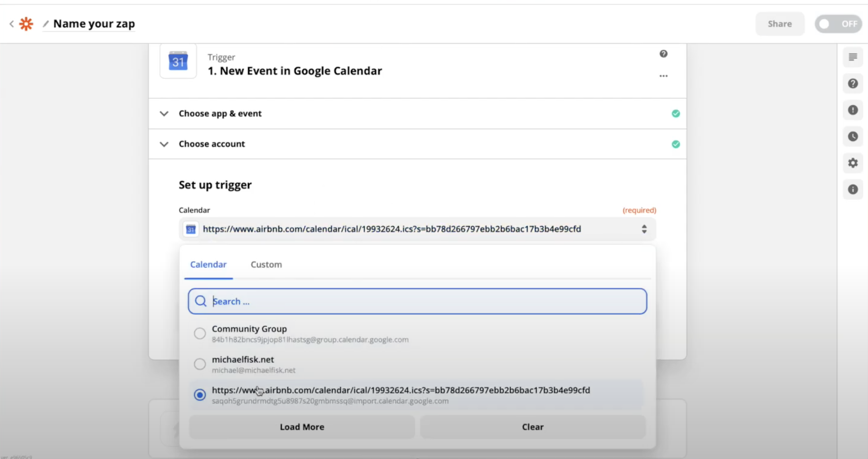Open three-dot menu on the trigger step
The width and height of the screenshot is (868, 459).
[663, 76]
